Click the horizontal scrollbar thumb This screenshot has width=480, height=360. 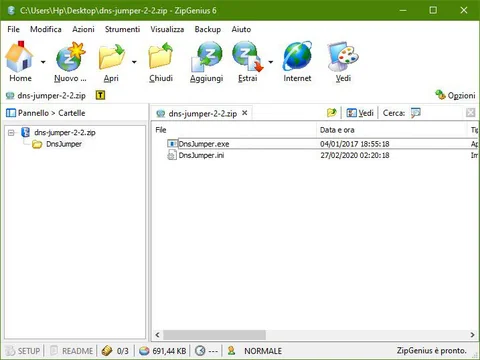coord(214,334)
